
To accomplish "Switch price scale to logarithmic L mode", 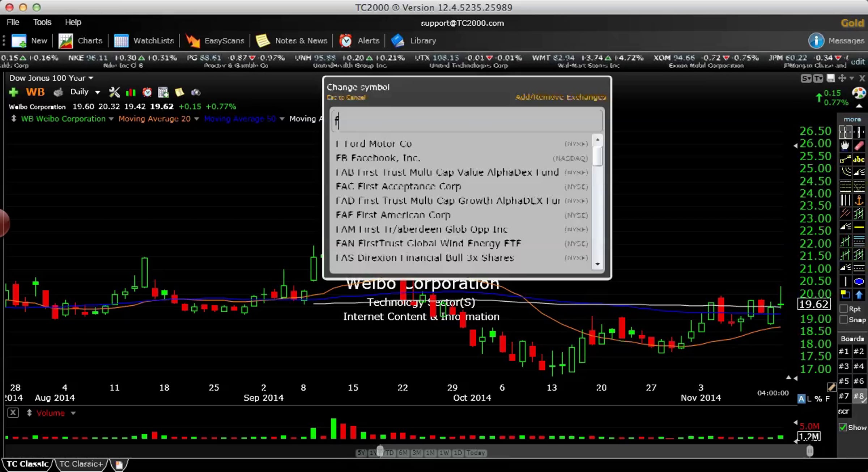I will [809, 399].
